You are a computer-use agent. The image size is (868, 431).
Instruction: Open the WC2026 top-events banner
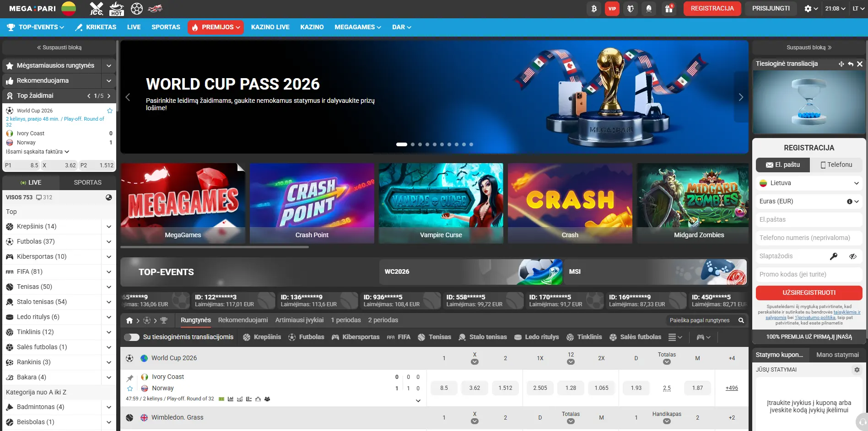point(471,272)
